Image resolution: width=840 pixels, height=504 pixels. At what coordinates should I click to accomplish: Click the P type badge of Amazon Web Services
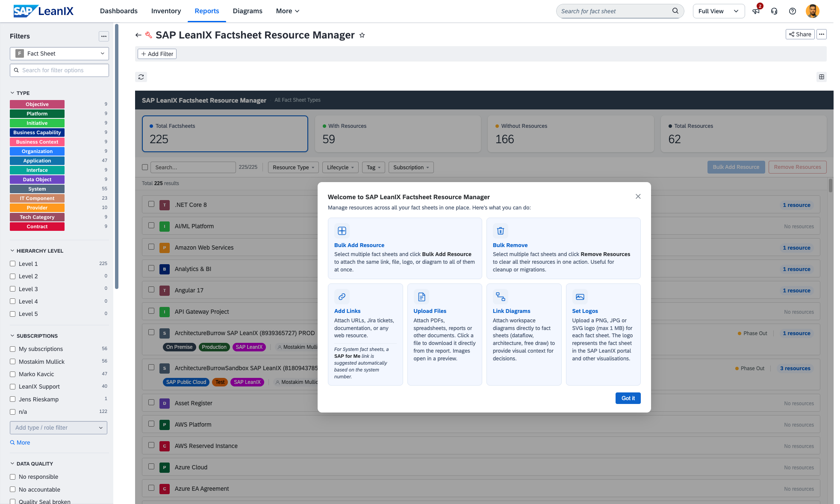click(165, 248)
